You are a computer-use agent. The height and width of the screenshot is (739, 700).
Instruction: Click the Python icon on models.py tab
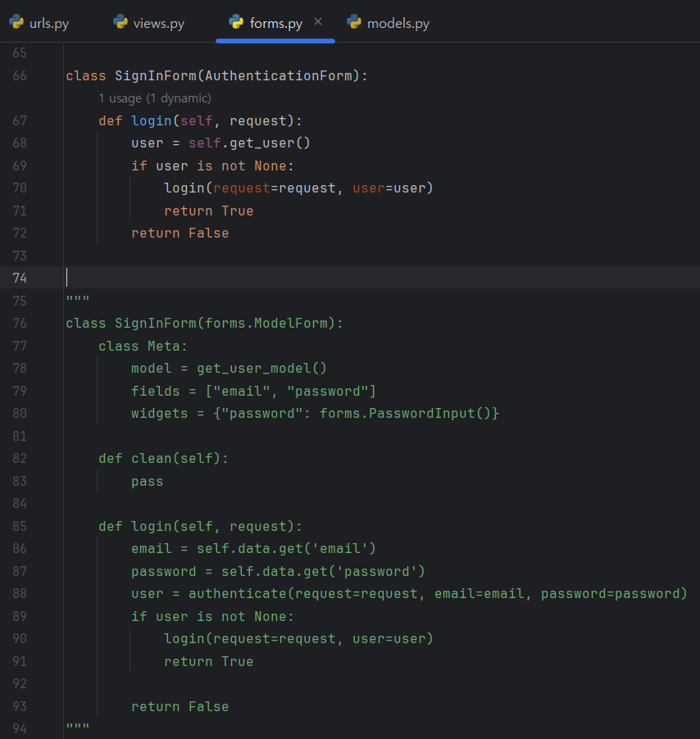(x=354, y=22)
